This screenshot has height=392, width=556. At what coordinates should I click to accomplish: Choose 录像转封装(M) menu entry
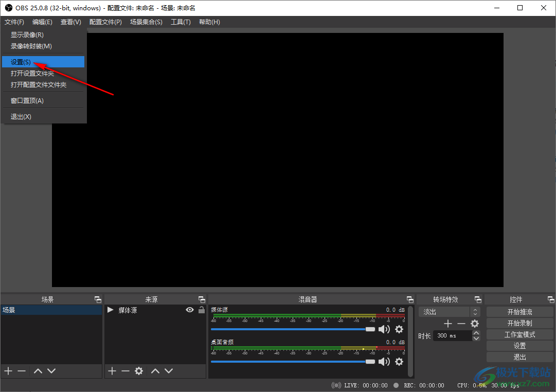click(x=43, y=46)
